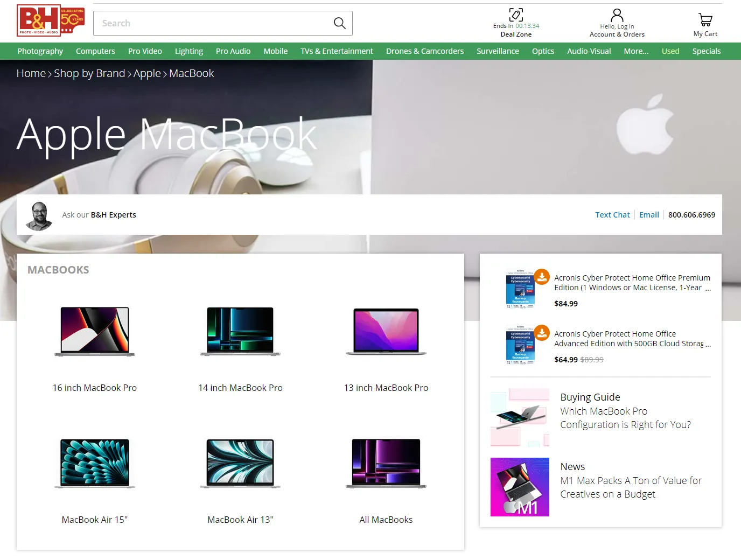Click the Acronis Advanced Edition product image

pyautogui.click(x=520, y=345)
